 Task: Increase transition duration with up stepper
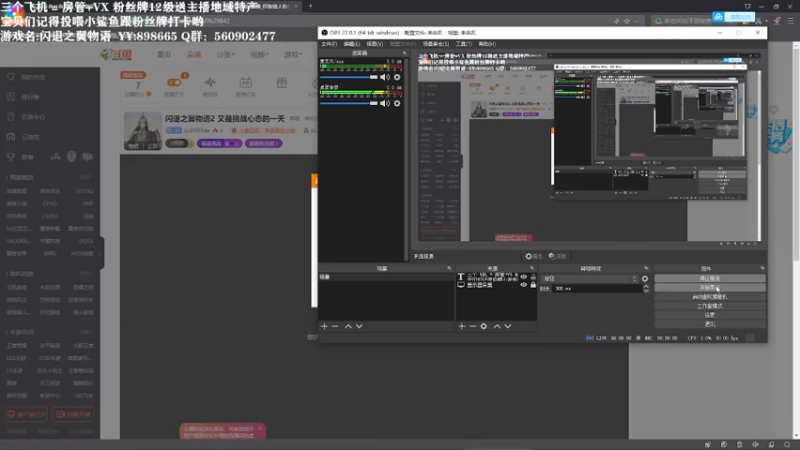[646, 286]
